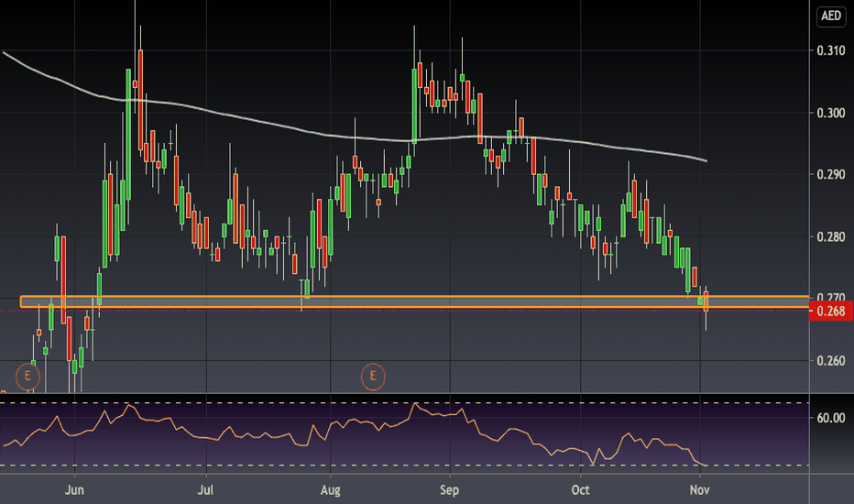Click the 60.00 RSI scale label
The width and height of the screenshot is (854, 504).
pyautogui.click(x=830, y=418)
